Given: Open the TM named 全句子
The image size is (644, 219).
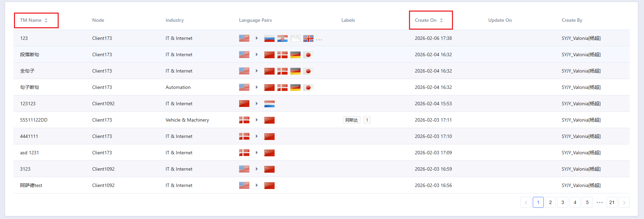Looking at the screenshot, I should pyautogui.click(x=27, y=71).
